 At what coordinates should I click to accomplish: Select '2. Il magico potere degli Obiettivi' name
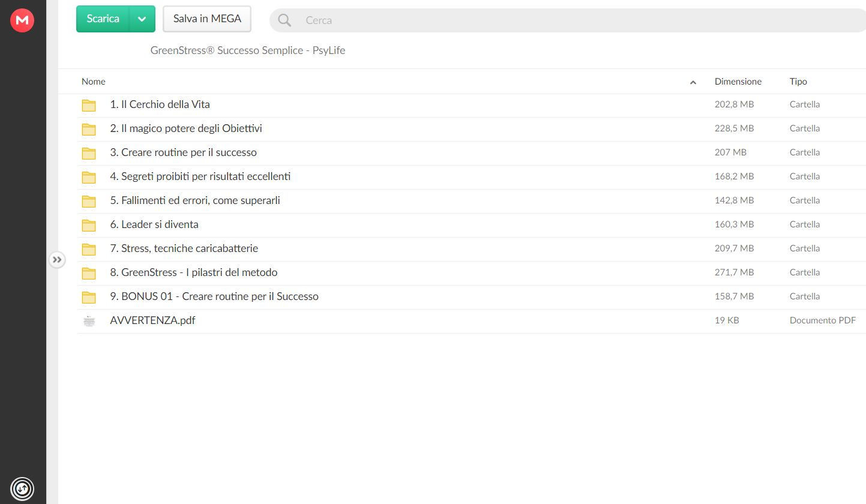[x=186, y=128]
